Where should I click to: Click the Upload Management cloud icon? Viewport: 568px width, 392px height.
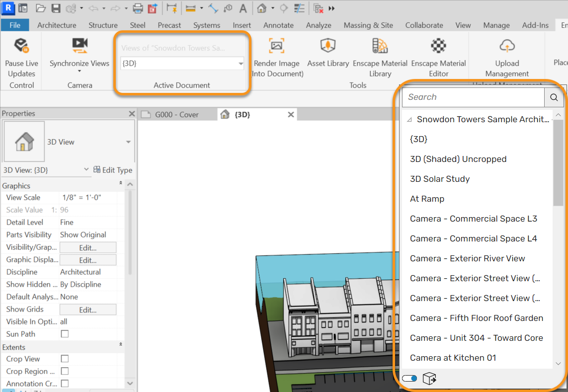pyautogui.click(x=507, y=46)
